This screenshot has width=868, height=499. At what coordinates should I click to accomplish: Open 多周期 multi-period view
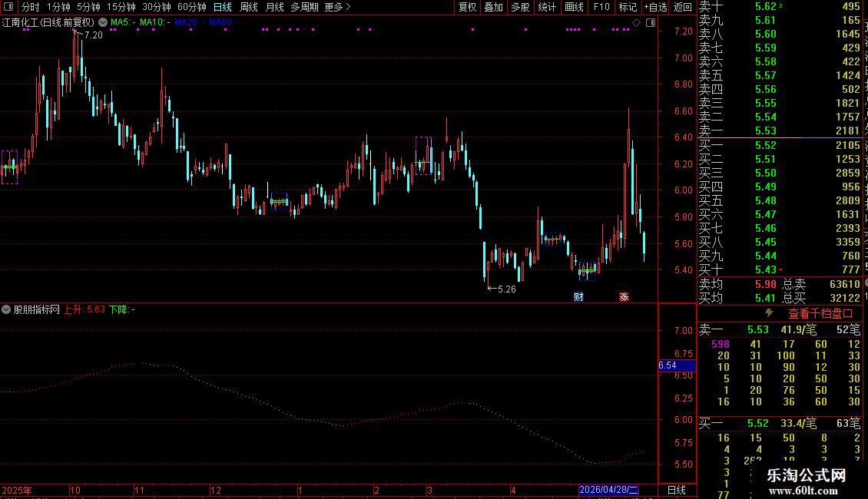(x=304, y=7)
